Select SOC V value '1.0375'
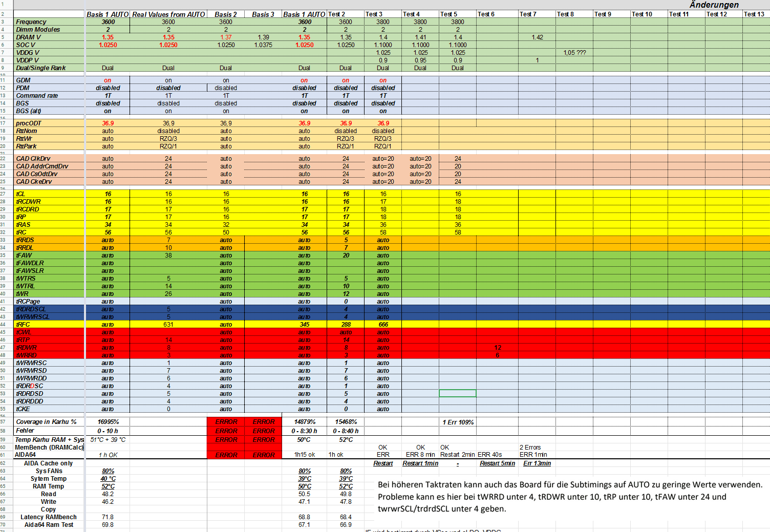The image size is (770, 532). (263, 45)
